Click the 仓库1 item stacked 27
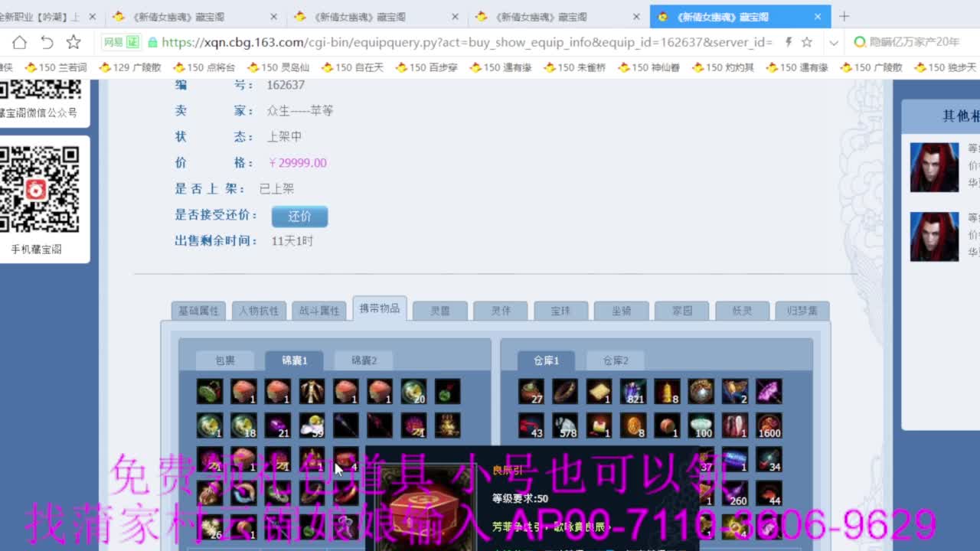Image resolution: width=980 pixels, height=551 pixels. (x=531, y=391)
